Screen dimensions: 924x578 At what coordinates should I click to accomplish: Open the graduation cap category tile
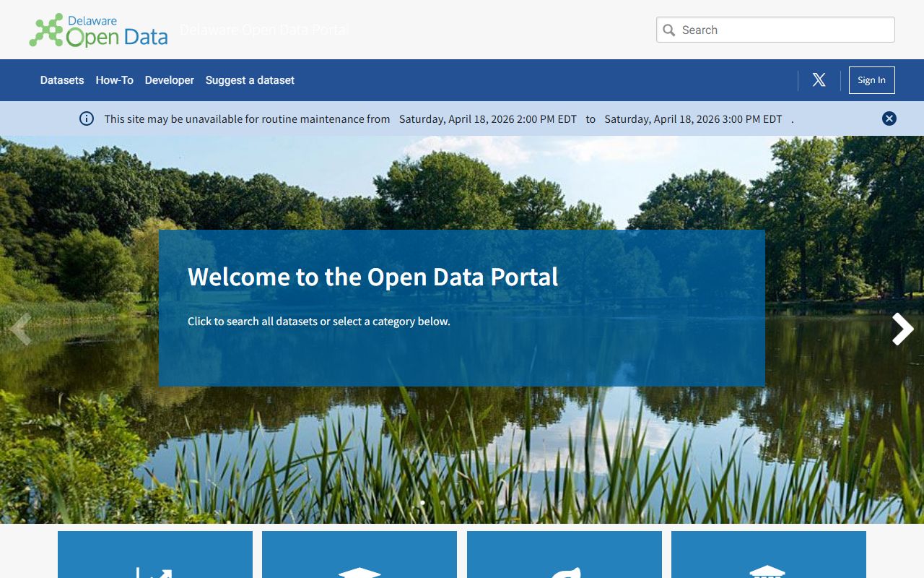point(359,555)
